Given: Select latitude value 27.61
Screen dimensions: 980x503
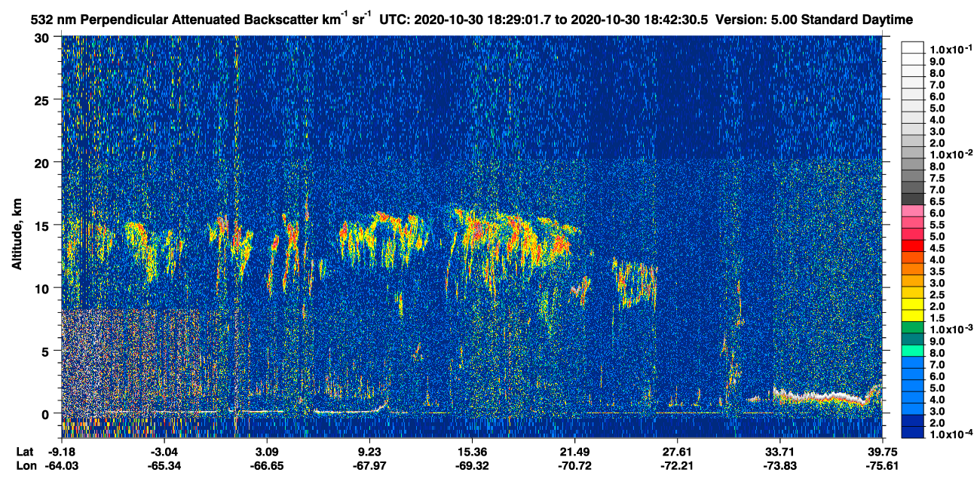Looking at the screenshot, I should coord(677,452).
